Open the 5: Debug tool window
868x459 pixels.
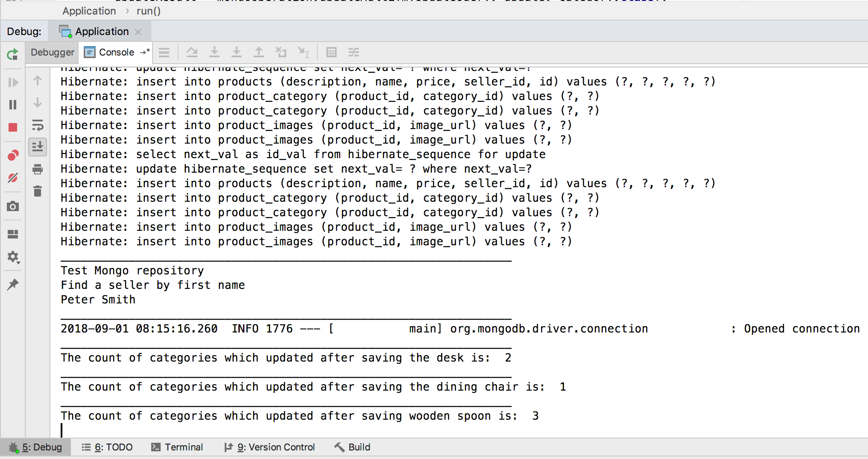pos(36,447)
